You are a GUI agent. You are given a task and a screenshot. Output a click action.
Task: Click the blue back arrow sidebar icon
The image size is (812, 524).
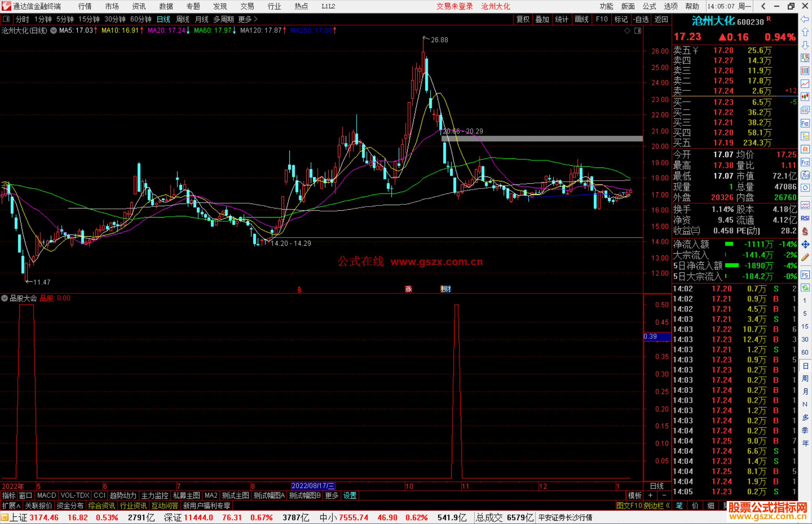click(805, 19)
